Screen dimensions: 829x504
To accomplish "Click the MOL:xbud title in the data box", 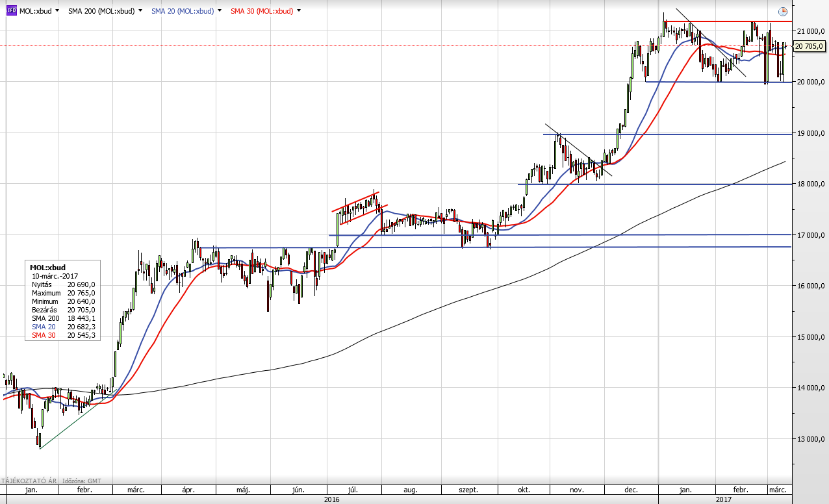I will (x=47, y=267).
